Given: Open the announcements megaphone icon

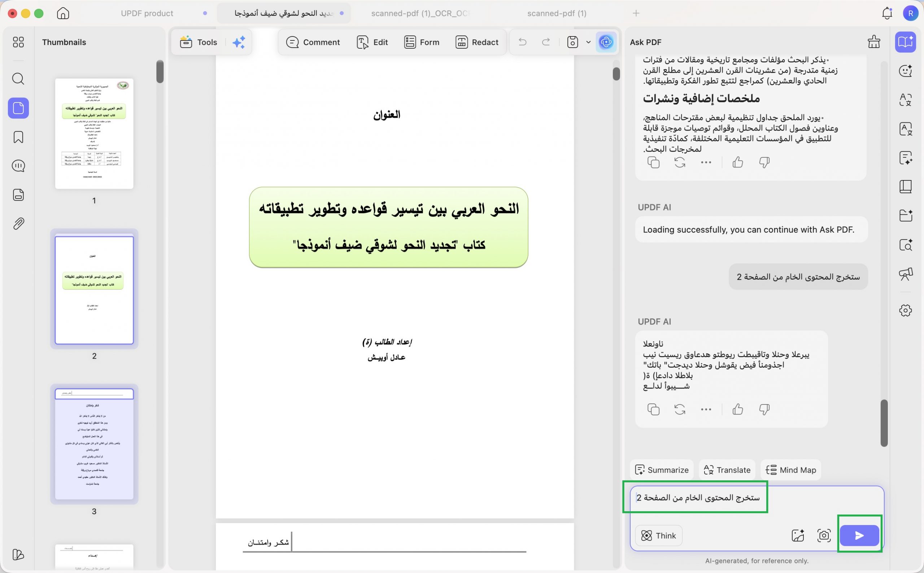Looking at the screenshot, I should [906, 274].
